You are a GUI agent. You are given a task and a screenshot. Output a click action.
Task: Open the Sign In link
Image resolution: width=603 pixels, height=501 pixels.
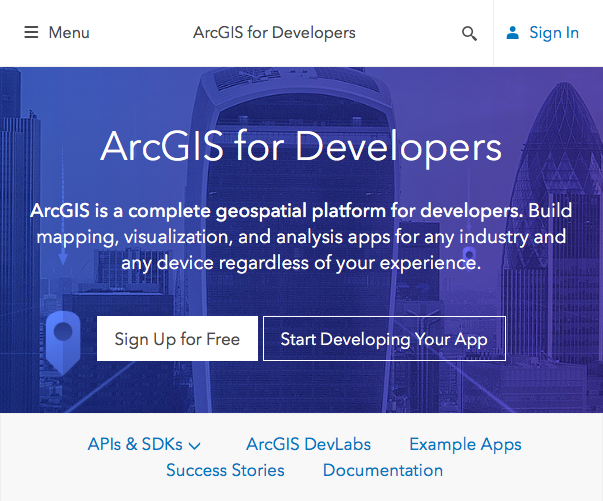(x=554, y=33)
